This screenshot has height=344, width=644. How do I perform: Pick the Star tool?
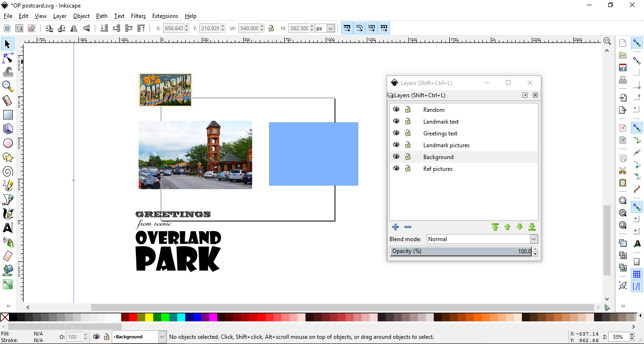8,157
